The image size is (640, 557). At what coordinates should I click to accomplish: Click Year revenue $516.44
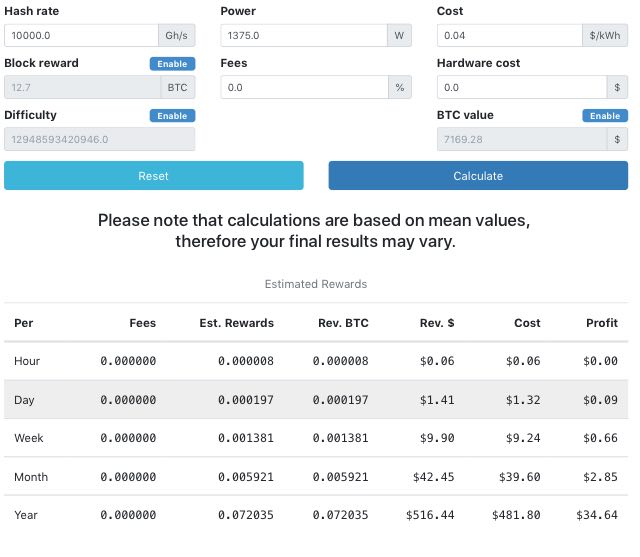coord(430,515)
